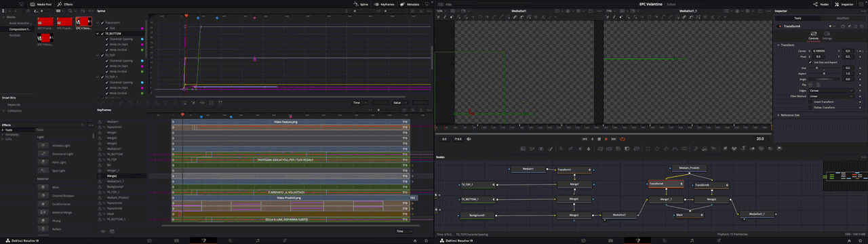The image size is (868, 244).
Task: Open Fusion page in left window bar
Action: (x=203, y=241)
